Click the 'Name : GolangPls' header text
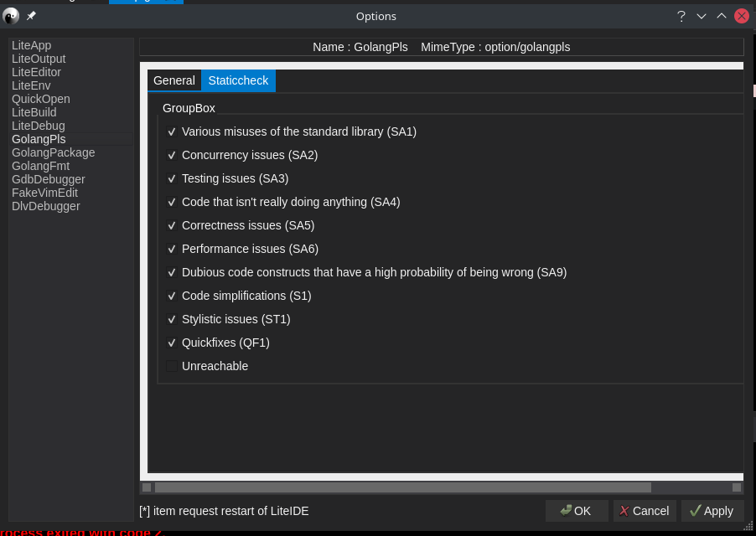 point(360,47)
